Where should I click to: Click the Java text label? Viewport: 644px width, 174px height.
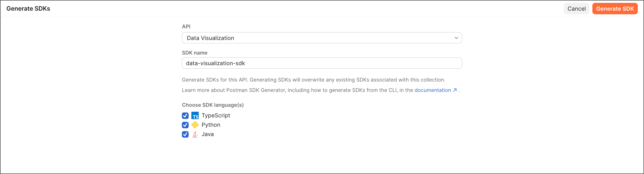pos(208,134)
